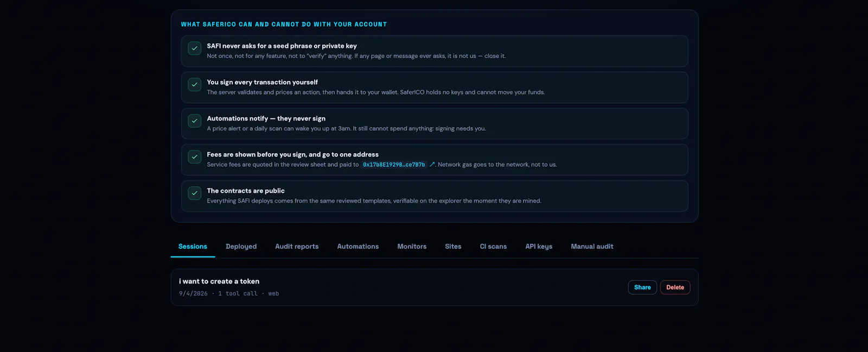Open the CI scans tab

493,247
